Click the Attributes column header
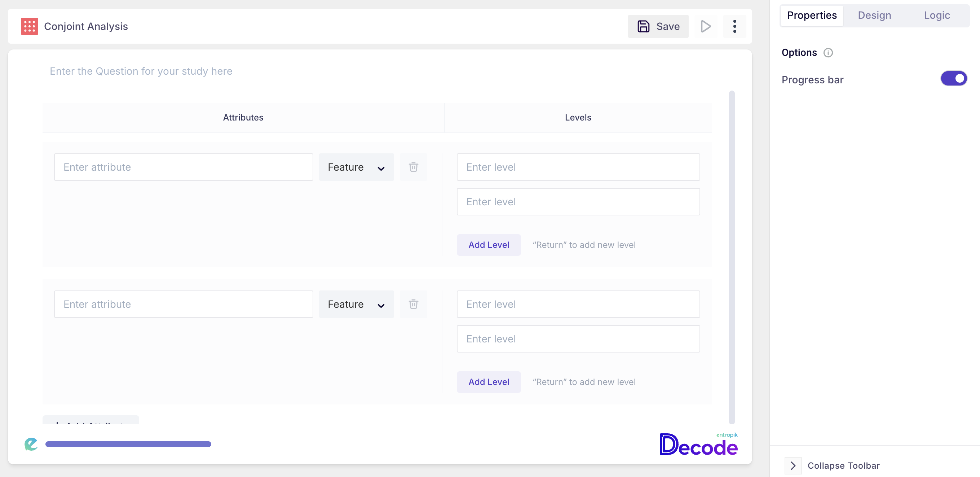 [x=243, y=118]
